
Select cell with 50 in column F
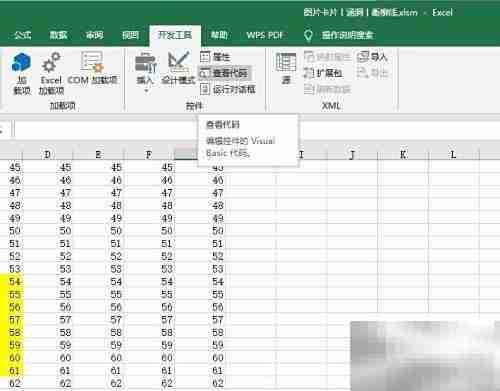click(x=149, y=231)
